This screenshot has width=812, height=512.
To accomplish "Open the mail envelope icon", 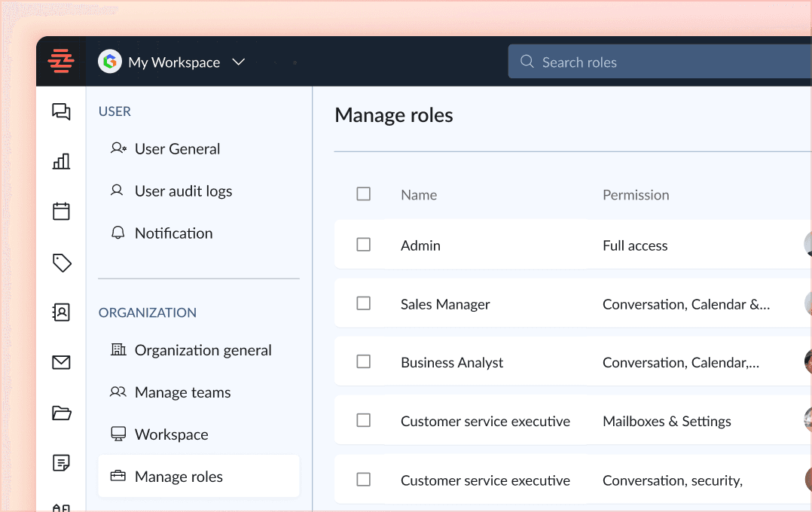I will click(x=61, y=362).
